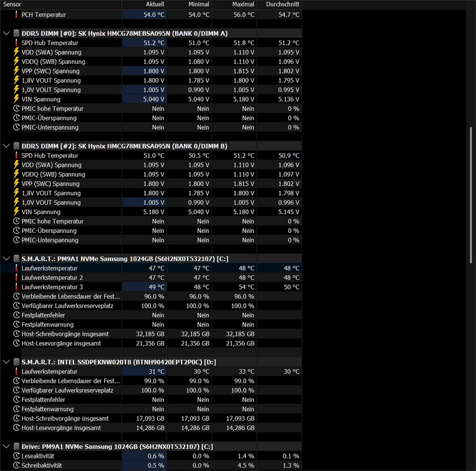
Task: Click the memory chip icon of DDR5 DIMM [#0]
Action: (16, 33)
